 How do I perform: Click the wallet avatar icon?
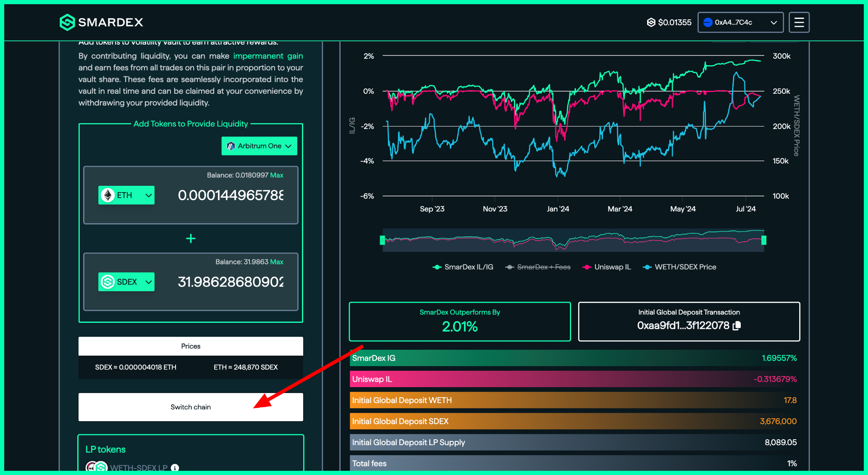click(708, 22)
